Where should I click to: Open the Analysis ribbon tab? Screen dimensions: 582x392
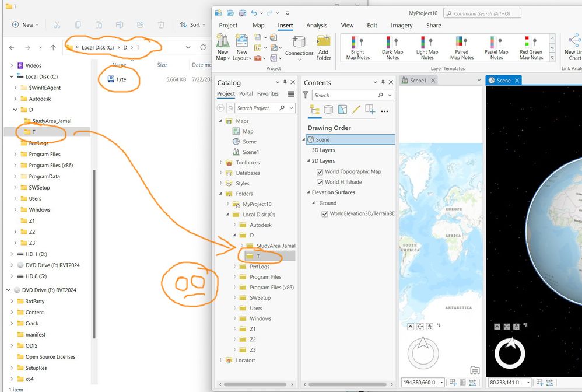point(317,26)
